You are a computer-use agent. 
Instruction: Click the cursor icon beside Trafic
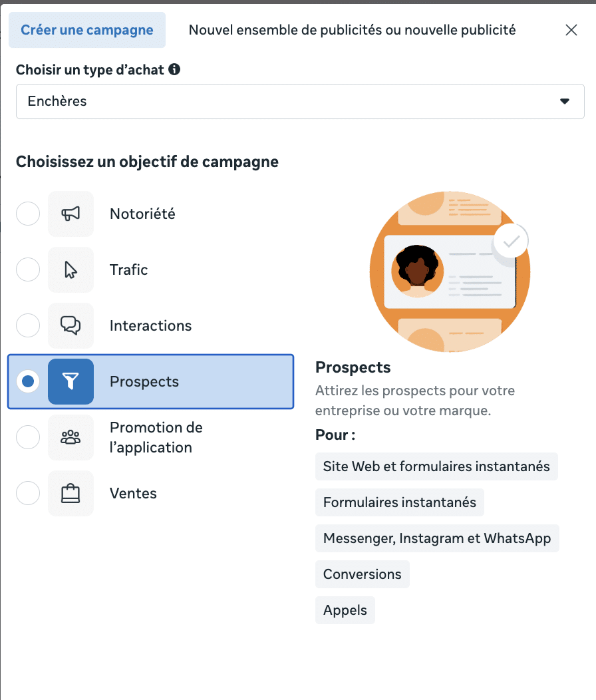point(71,269)
